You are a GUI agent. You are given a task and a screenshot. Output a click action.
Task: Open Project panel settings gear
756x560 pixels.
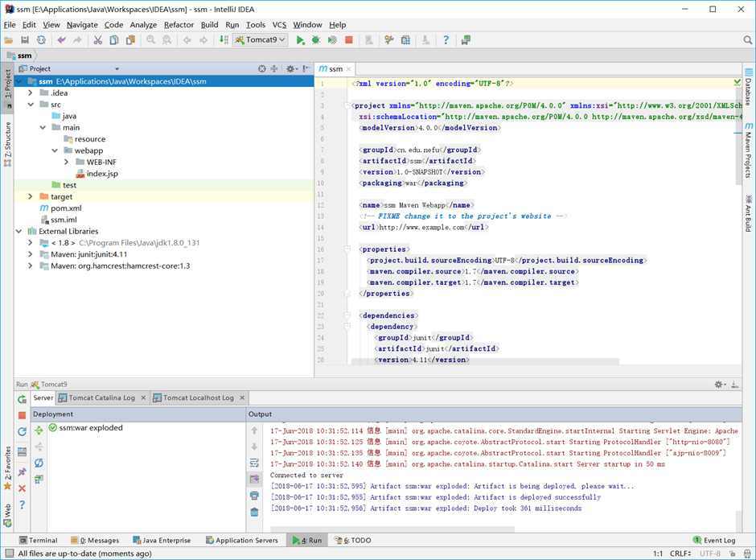point(291,68)
